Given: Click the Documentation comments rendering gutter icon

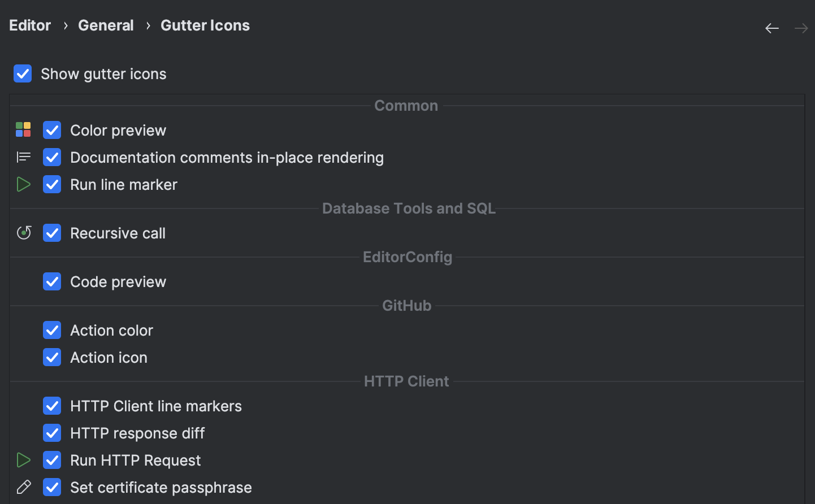Looking at the screenshot, I should coord(23,157).
